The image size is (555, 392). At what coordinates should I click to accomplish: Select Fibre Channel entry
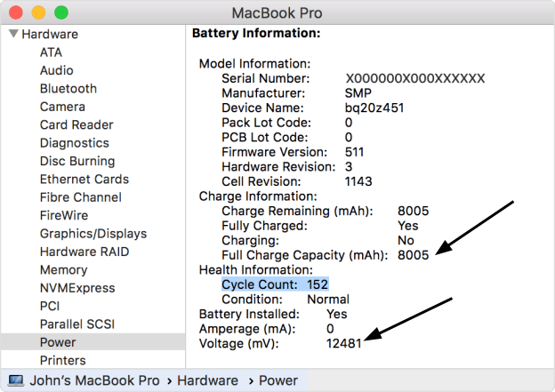pyautogui.click(x=81, y=197)
